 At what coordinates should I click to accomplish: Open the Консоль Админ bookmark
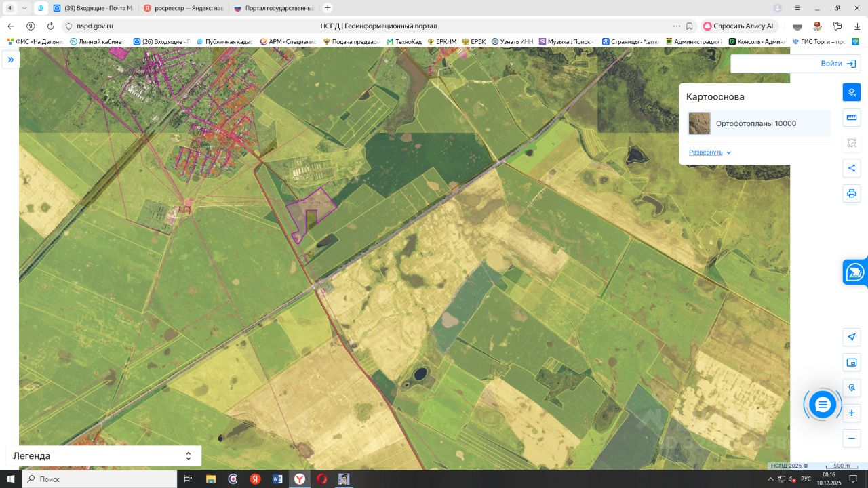click(757, 41)
